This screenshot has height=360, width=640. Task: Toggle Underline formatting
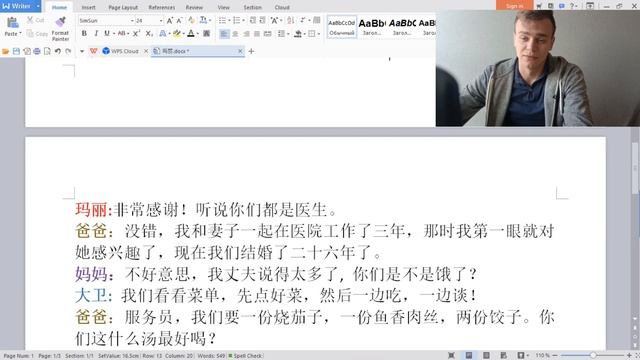pos(107,33)
